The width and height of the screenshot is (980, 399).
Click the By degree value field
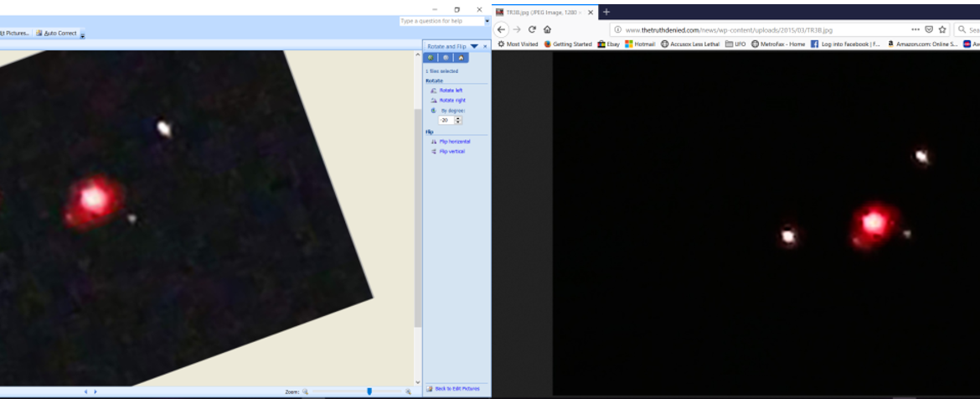[446, 120]
